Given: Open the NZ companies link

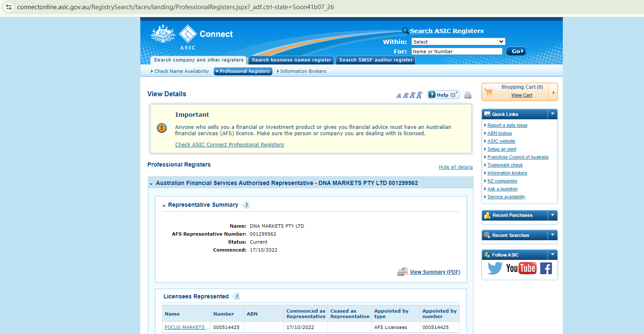Looking at the screenshot, I should coord(502,181).
